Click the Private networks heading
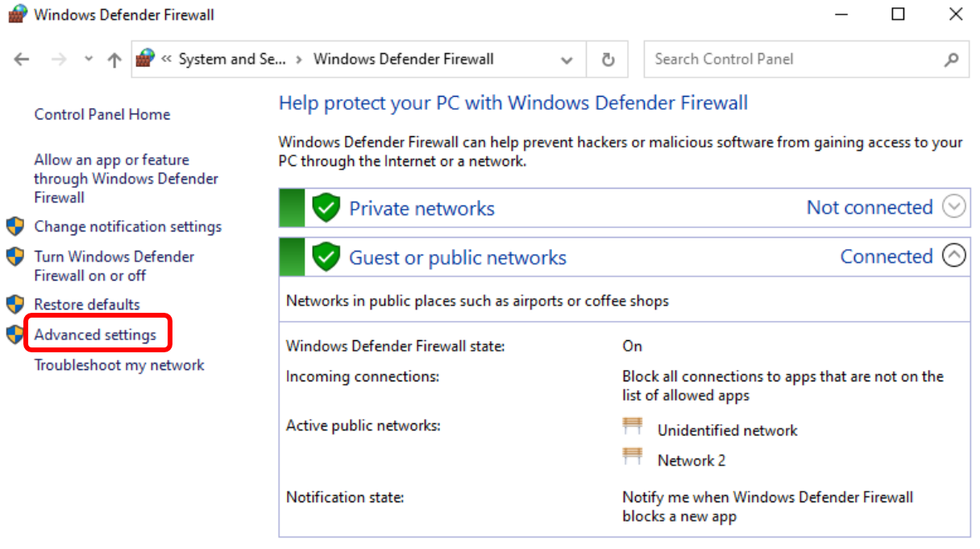The height and width of the screenshot is (549, 980). (421, 208)
